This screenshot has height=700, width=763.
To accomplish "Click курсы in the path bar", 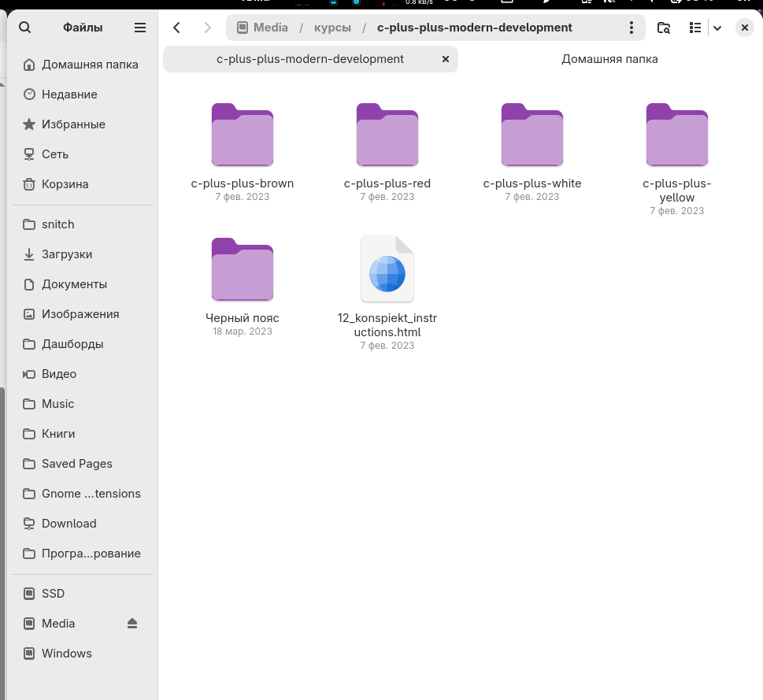I will 332,28.
